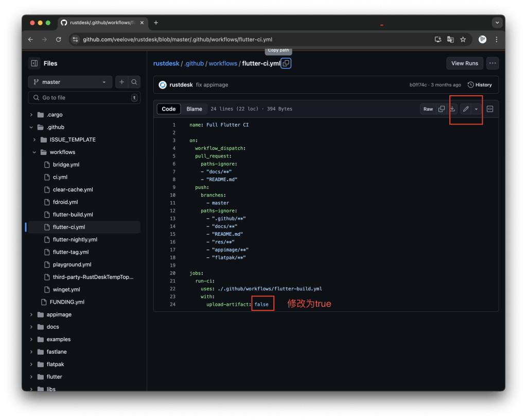This screenshot has height=420, width=527.
Task: Click the search files magnifier icon
Action: pos(134,82)
